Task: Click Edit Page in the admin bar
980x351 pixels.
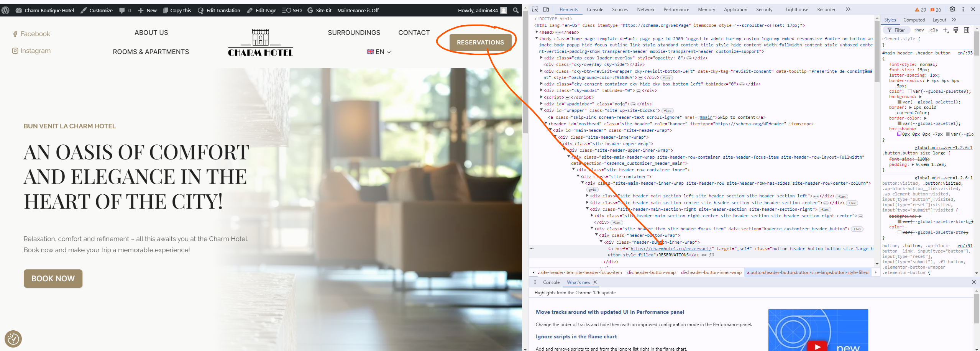Action: pos(261,10)
